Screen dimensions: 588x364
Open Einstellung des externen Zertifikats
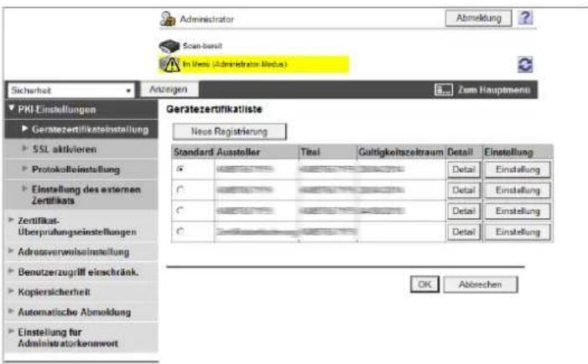click(81, 195)
